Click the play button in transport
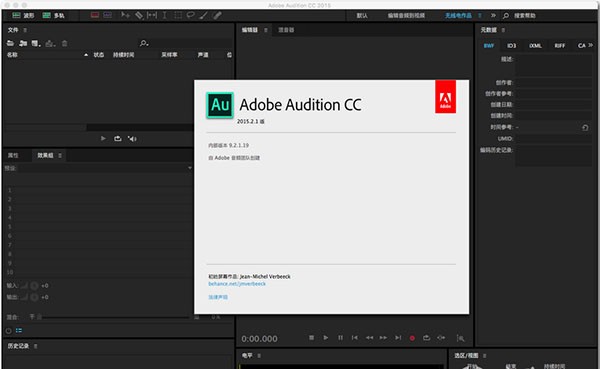This screenshot has width=600, height=369. pyautogui.click(x=326, y=338)
